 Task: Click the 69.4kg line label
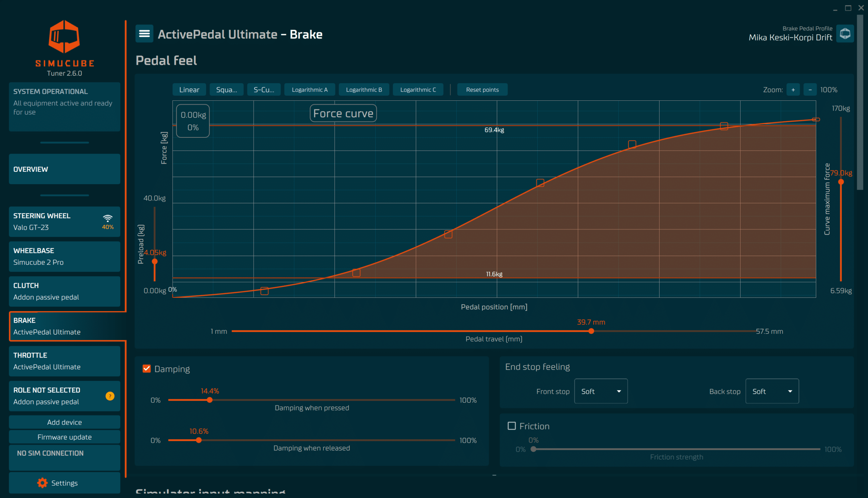(x=494, y=130)
